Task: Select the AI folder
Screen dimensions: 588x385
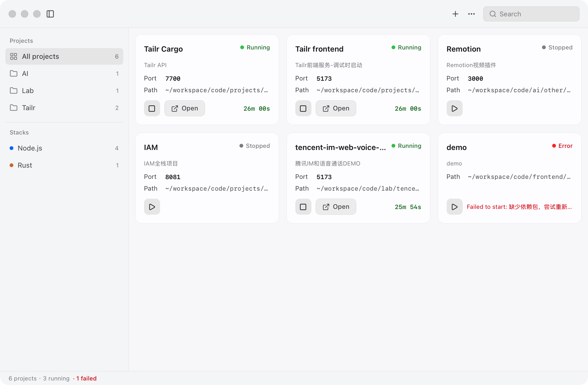Action: pyautogui.click(x=64, y=74)
